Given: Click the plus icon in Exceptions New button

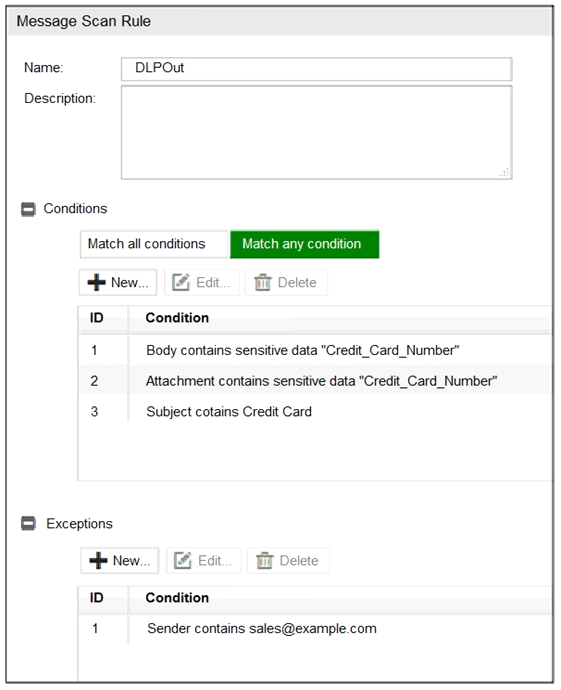Looking at the screenshot, I should tap(98, 561).
